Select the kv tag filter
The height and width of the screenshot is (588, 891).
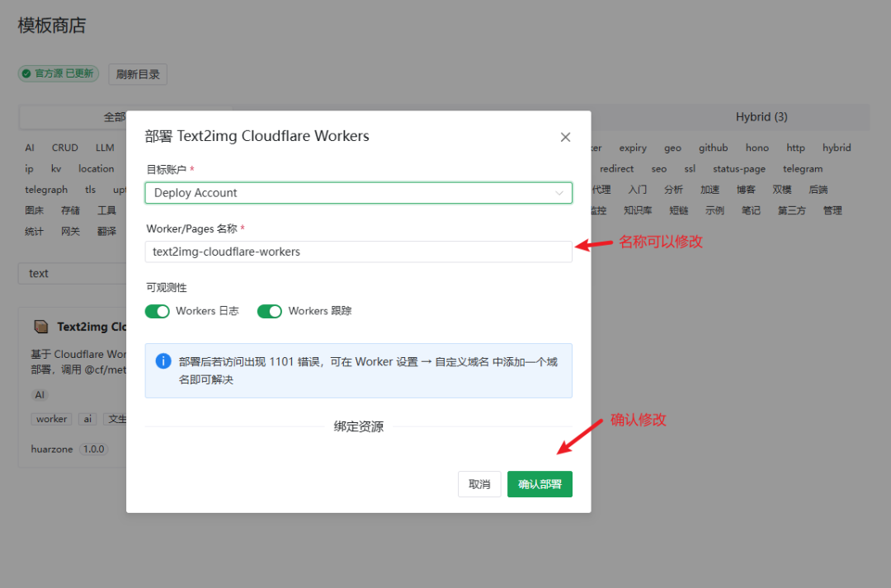(56, 169)
